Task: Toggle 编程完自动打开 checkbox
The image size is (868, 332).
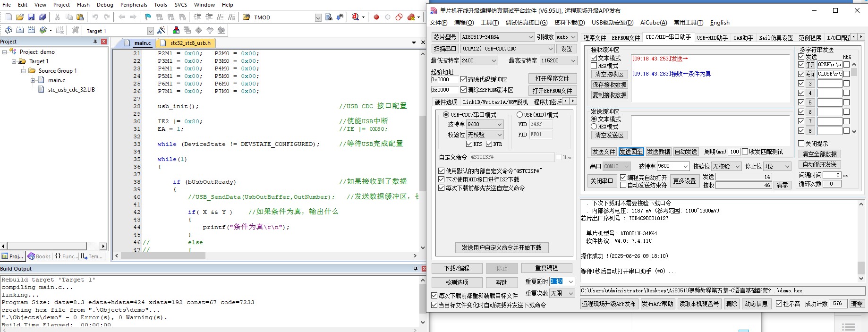Action: click(623, 178)
